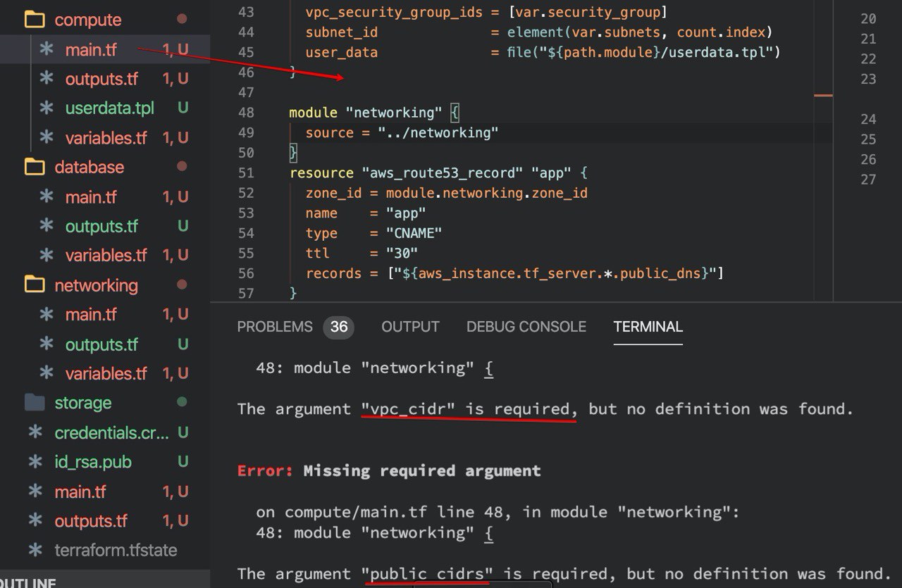
Task: Open root outputs.tf above terraform.tfstate
Action: 91,521
